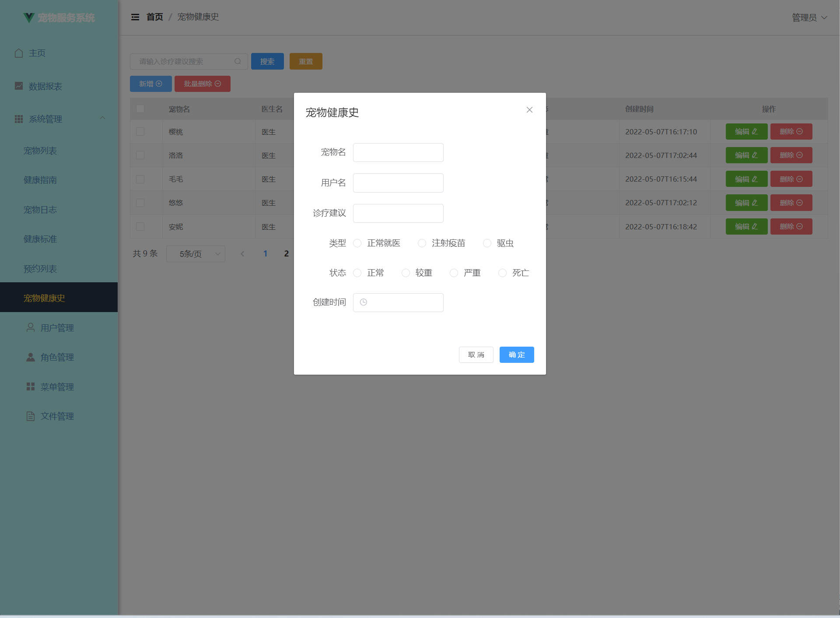
Task: Click the document icon beside 文件管理
Action: (31, 416)
